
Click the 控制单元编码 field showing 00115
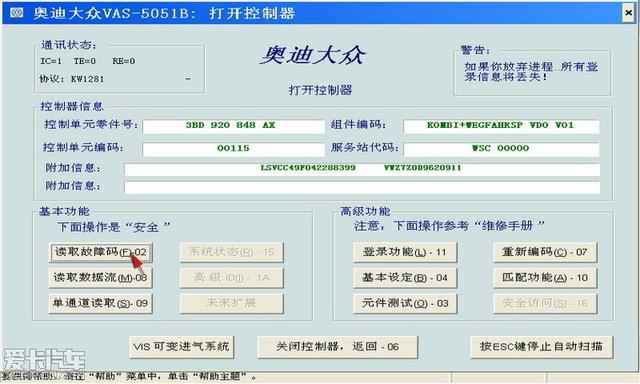(233, 149)
